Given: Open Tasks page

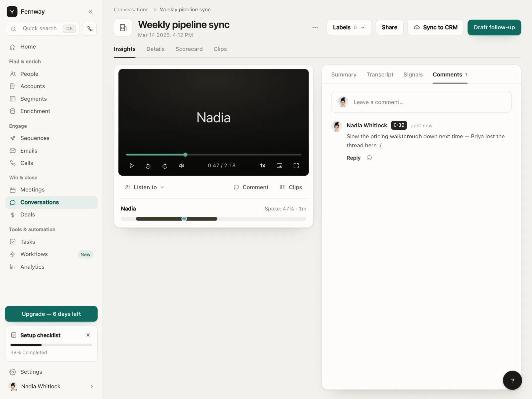Looking at the screenshot, I should [x=51, y=242].
